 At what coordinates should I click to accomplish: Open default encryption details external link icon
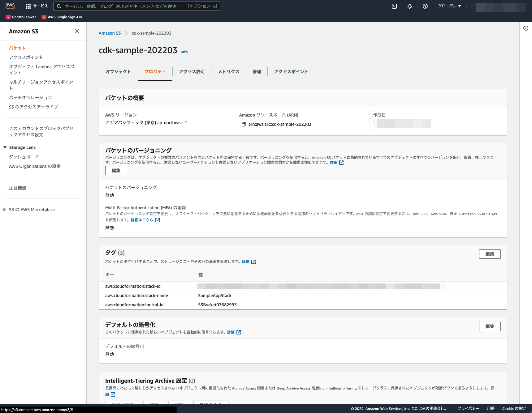pos(239,332)
